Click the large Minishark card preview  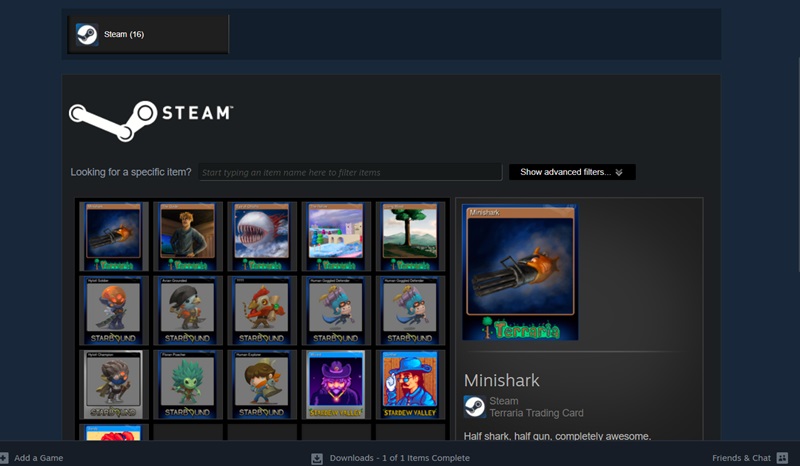coord(520,272)
